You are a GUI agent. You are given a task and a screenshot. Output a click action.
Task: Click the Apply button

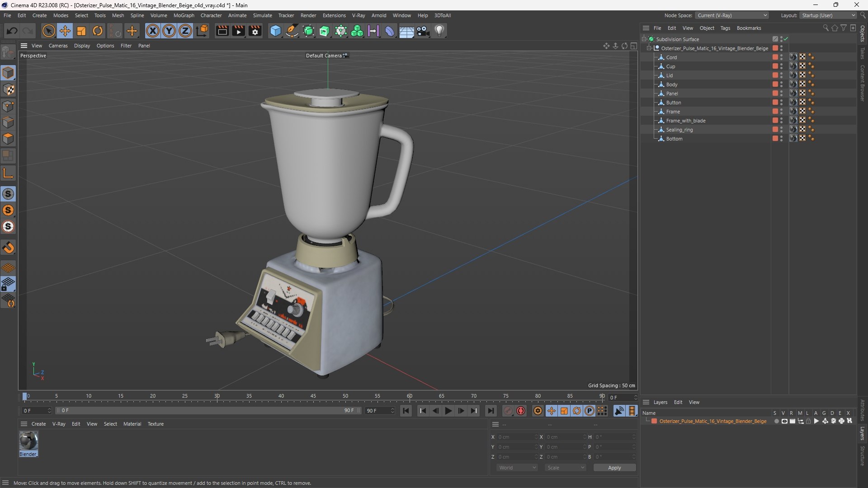click(x=614, y=468)
